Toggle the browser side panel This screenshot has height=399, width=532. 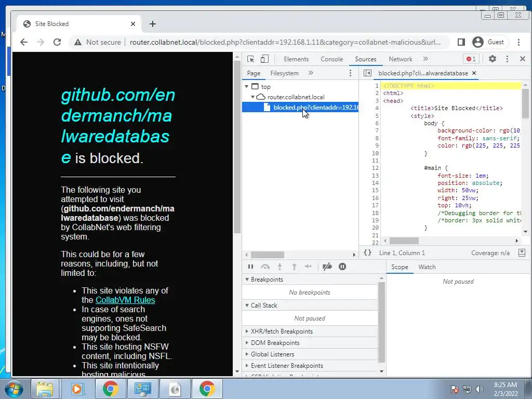pos(461,42)
